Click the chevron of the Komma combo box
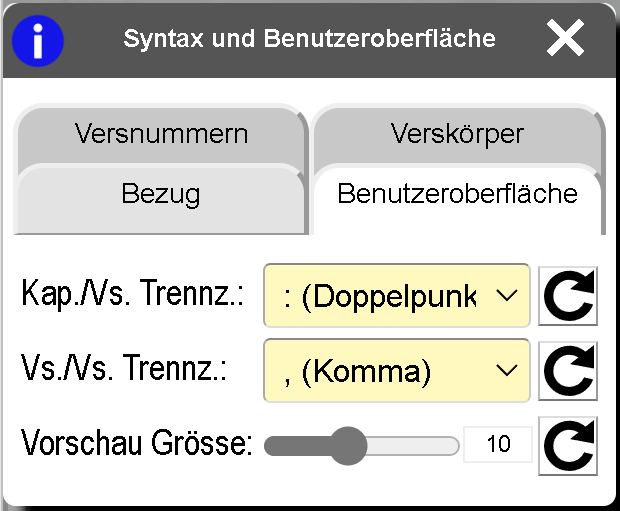Viewport: 620px width, 511px height. [507, 371]
